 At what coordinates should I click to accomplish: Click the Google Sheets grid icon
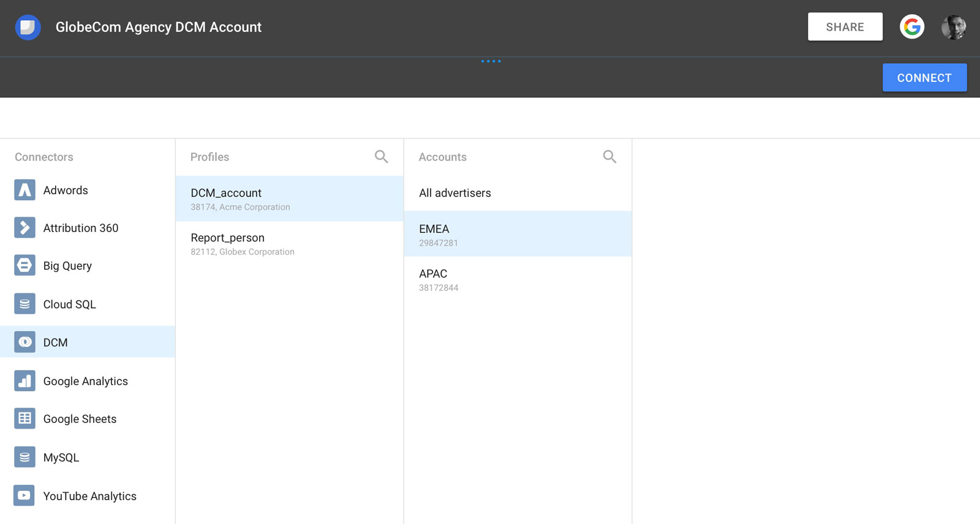coord(24,419)
